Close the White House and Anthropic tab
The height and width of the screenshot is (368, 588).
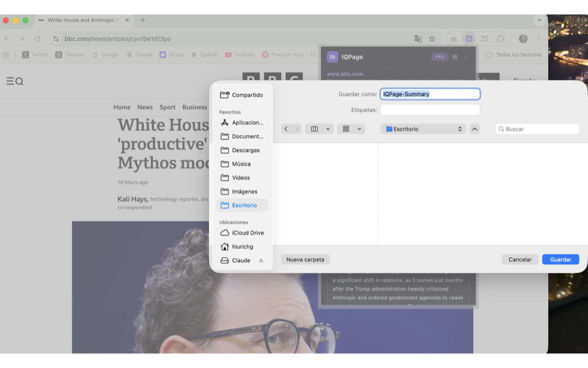[127, 20]
